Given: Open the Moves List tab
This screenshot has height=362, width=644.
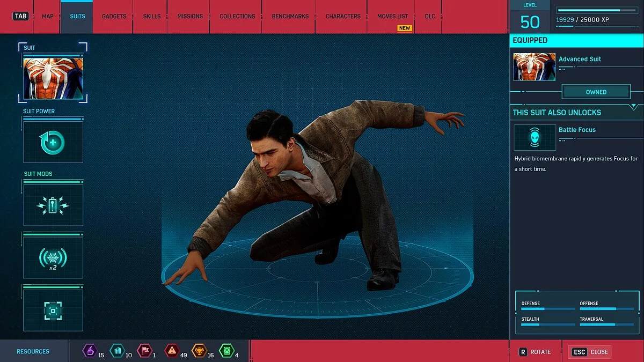Looking at the screenshot, I should click(392, 16).
